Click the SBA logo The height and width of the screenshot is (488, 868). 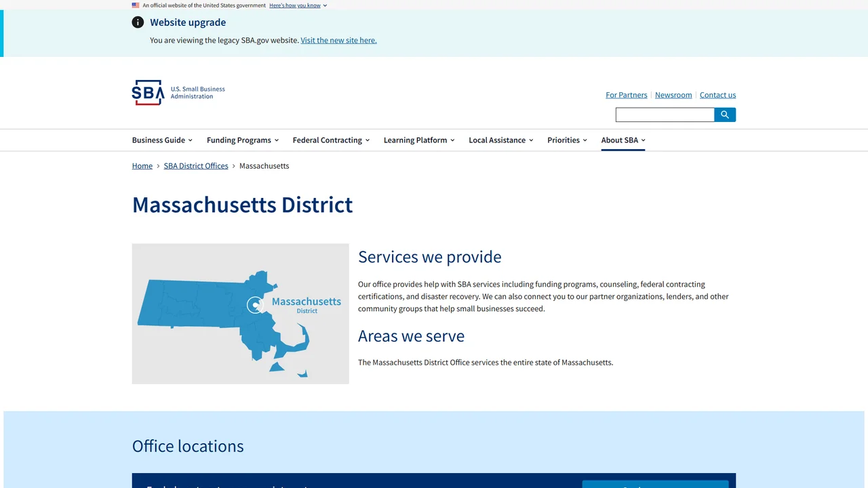click(148, 93)
